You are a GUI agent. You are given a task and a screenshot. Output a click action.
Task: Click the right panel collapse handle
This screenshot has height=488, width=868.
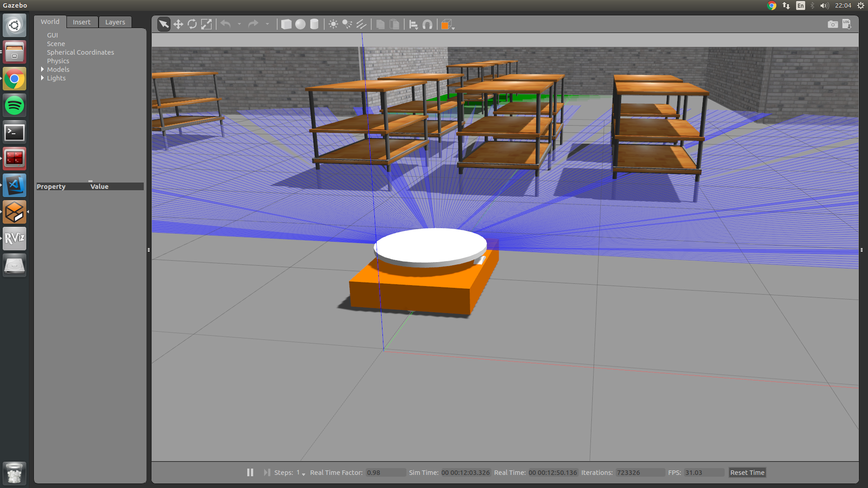tap(862, 250)
